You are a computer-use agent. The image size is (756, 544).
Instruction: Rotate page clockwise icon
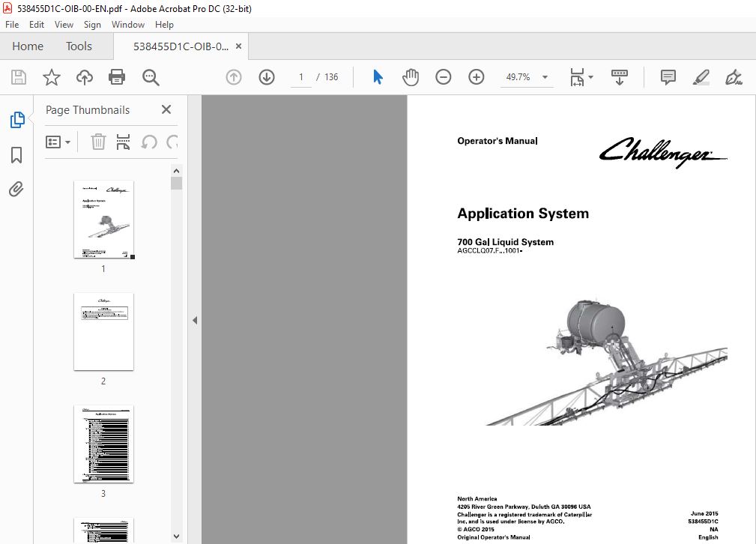172,142
